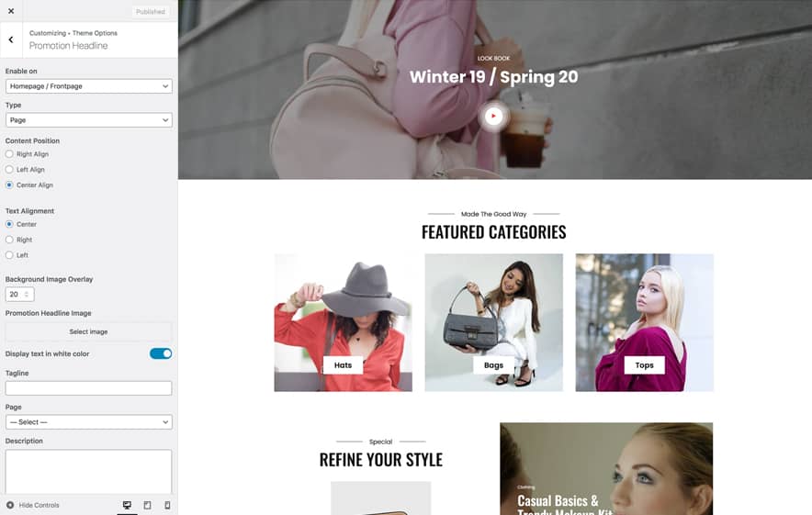Click the Background Image Overlay number field
812x515 pixels.
[19, 294]
